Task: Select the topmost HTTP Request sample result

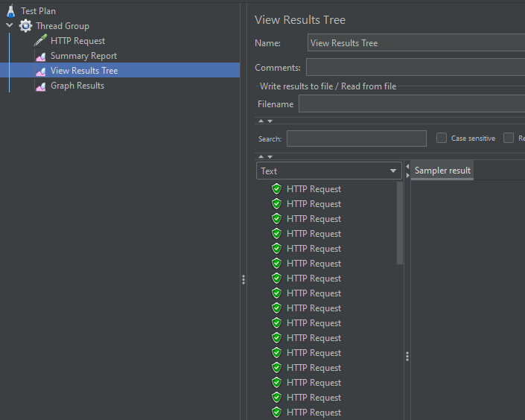Action: coord(314,189)
